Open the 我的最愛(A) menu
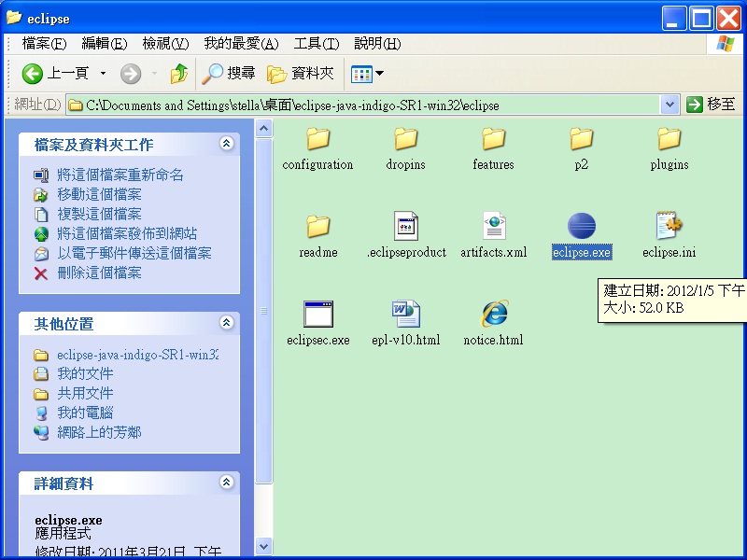The width and height of the screenshot is (747, 560). coord(241,44)
